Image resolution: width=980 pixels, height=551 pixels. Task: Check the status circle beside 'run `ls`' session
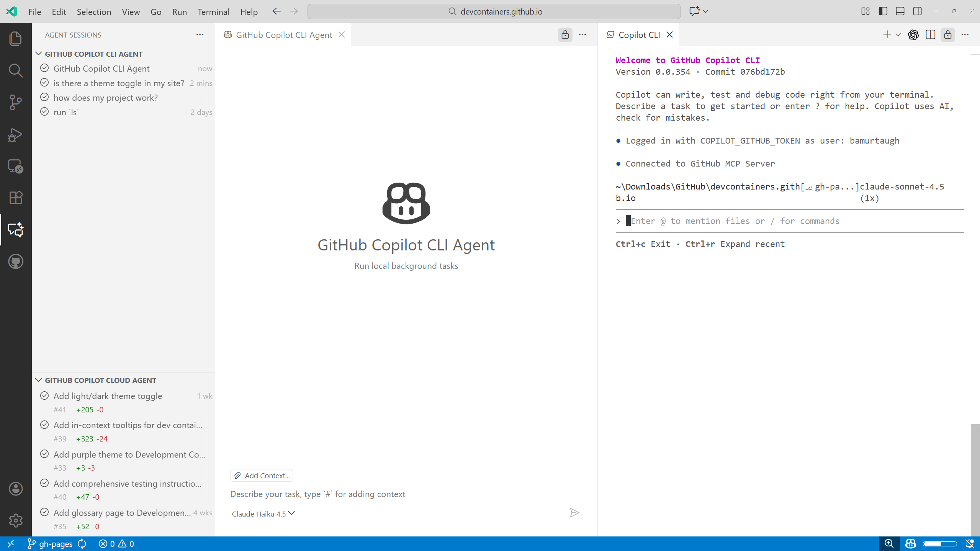point(44,111)
